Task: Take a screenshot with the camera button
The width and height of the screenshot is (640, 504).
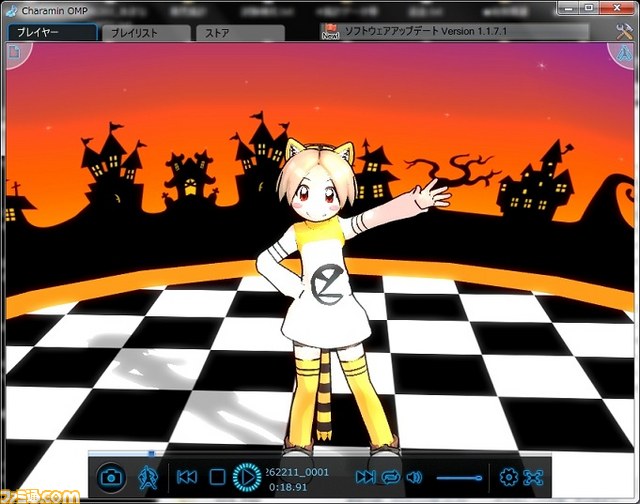Action: [111, 477]
